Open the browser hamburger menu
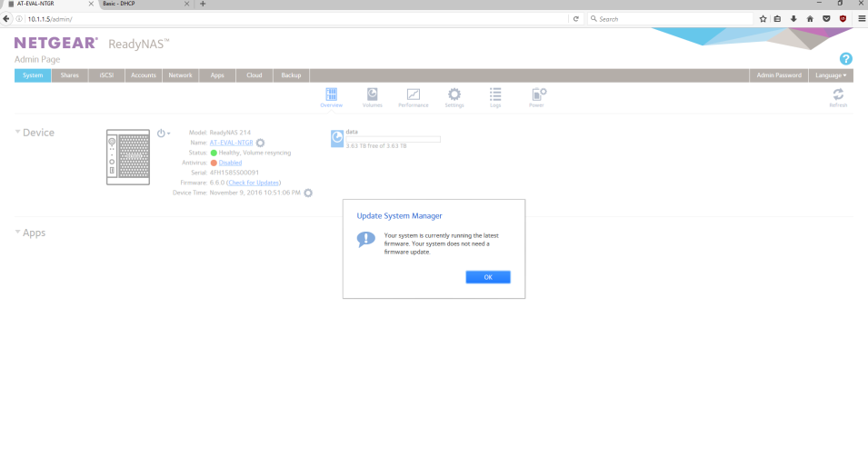Image resolution: width=868 pixels, height=466 pixels. tap(862, 19)
